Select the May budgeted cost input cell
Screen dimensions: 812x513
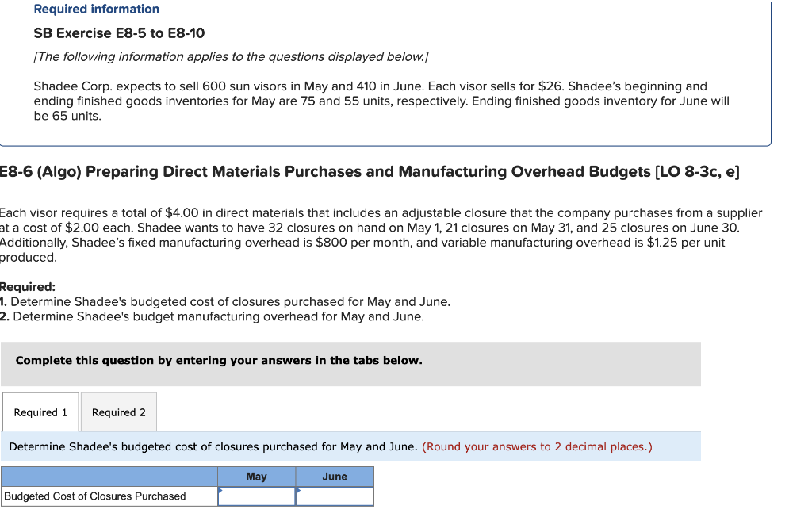257,496
